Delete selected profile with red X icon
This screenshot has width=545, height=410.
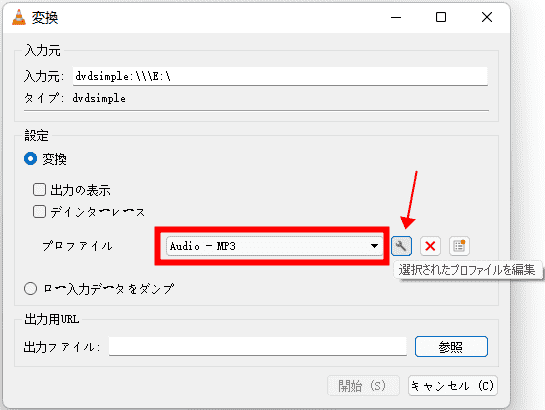click(430, 246)
